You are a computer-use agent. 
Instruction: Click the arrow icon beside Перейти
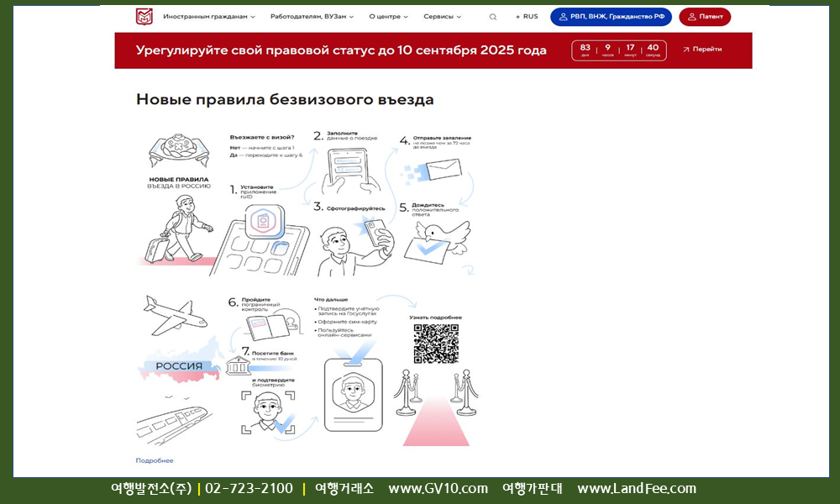685,50
